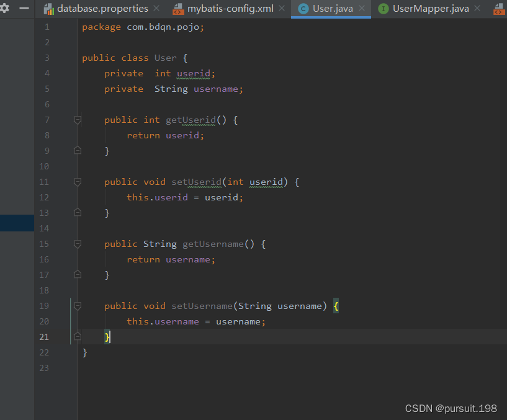Image resolution: width=507 pixels, height=420 pixels.
Task: Close the User.java tab
Action: coord(362,9)
